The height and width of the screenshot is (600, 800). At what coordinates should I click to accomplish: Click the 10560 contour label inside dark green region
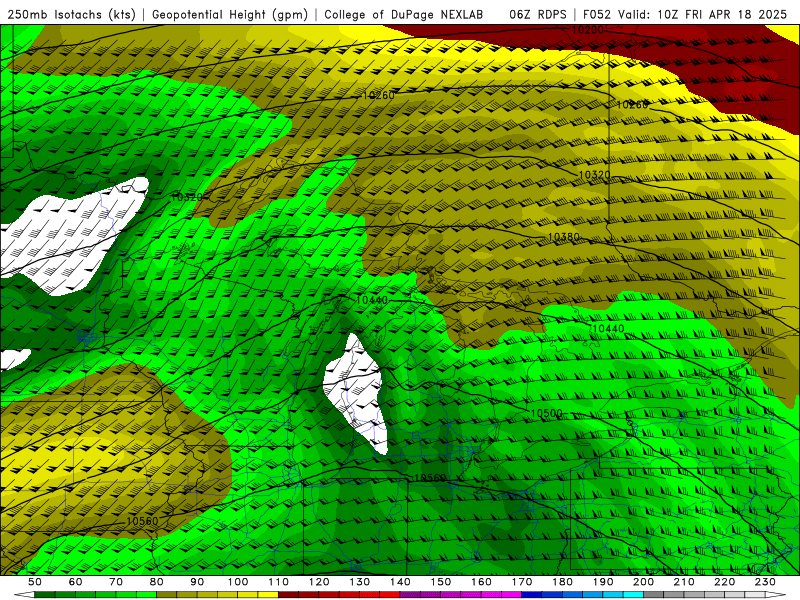coord(430,478)
